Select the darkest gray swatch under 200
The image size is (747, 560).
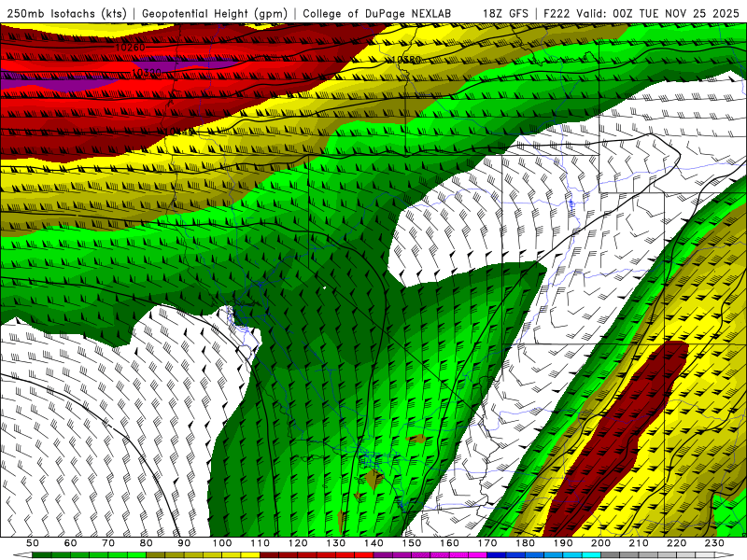pos(611,555)
